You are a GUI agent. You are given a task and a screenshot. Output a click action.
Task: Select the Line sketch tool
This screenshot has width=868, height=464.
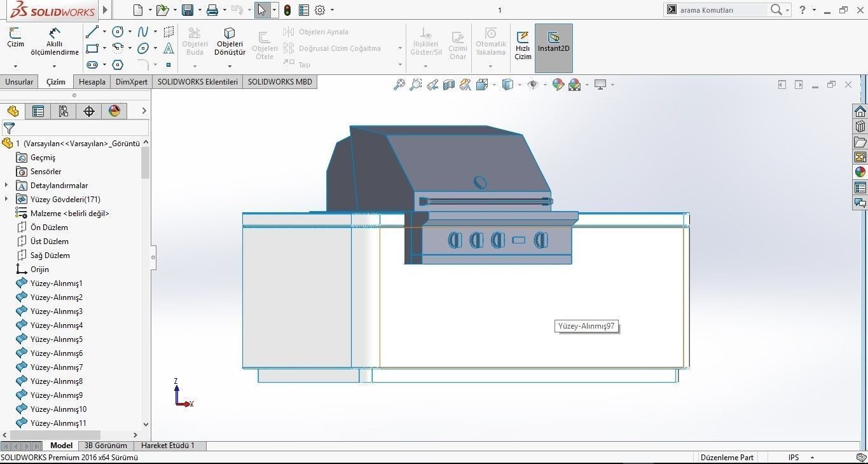(92, 32)
